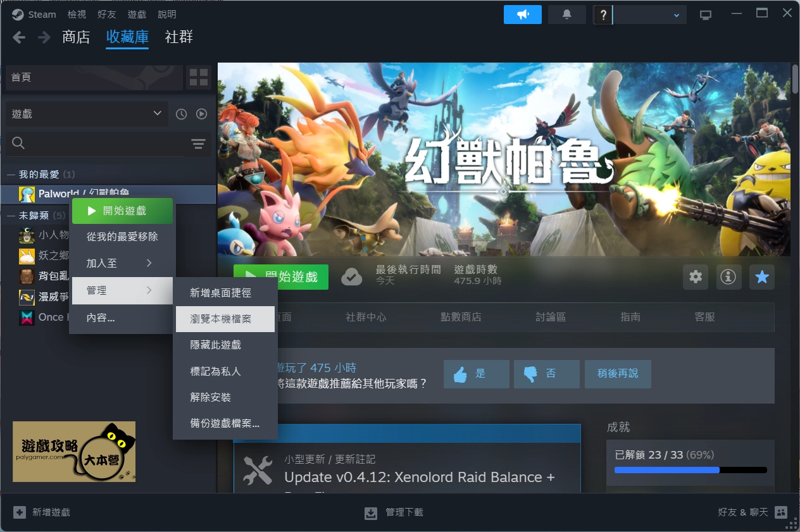Select 隱藏此遊戲 in submenu
This screenshot has width=800, height=532.
225,345
